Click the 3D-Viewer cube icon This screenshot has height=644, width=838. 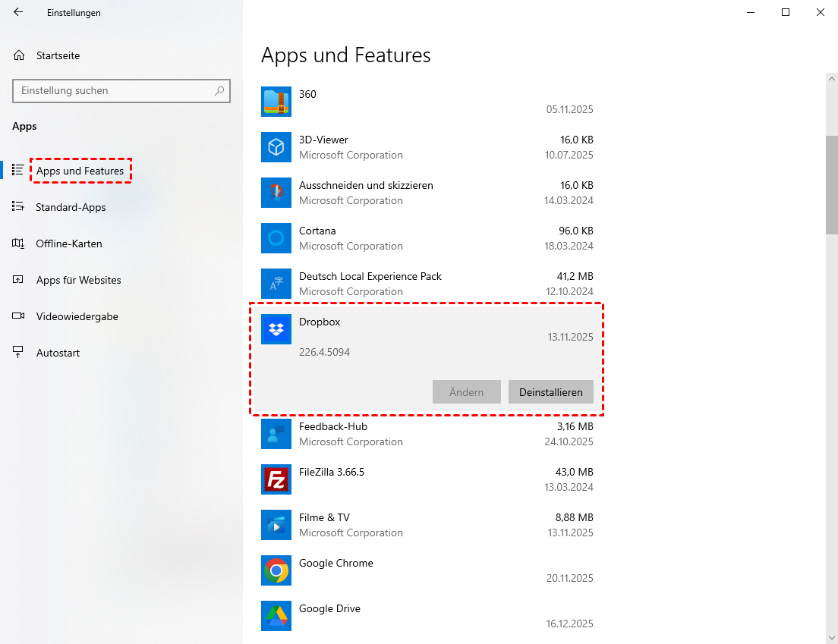click(276, 147)
